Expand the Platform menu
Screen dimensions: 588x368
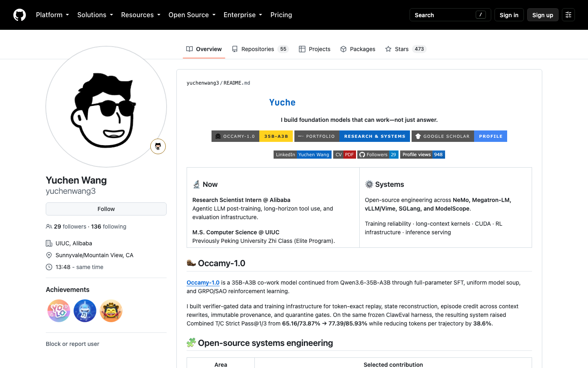[52, 15]
